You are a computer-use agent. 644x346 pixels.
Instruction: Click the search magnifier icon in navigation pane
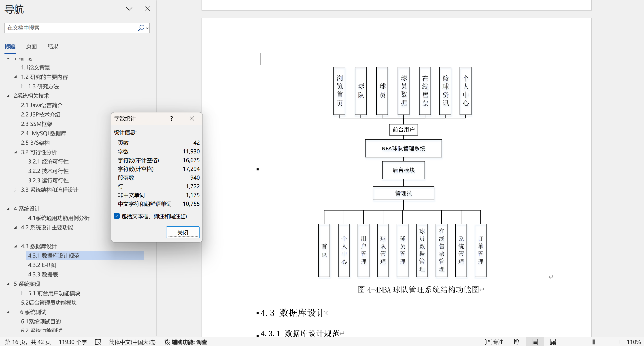pyautogui.click(x=141, y=28)
